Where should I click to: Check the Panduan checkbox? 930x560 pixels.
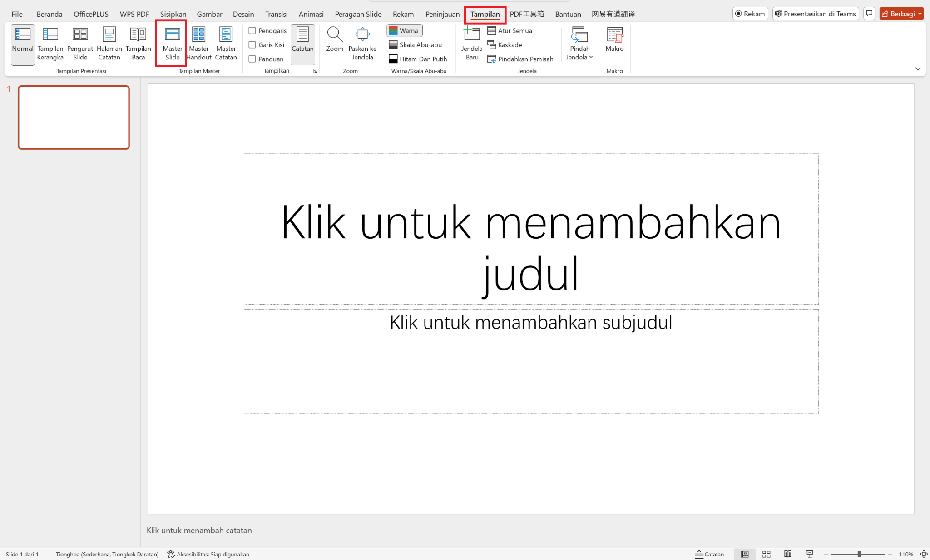click(x=252, y=59)
